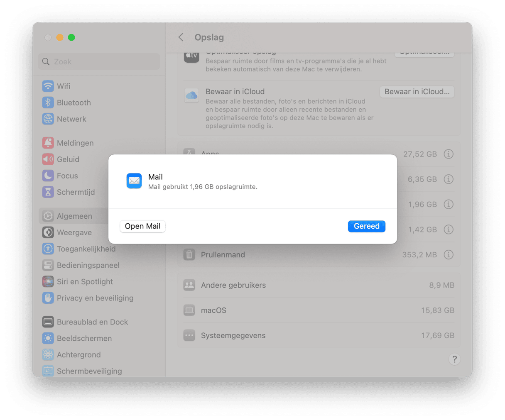Click the yellow minimize window button
The image size is (505, 420).
[60, 37]
